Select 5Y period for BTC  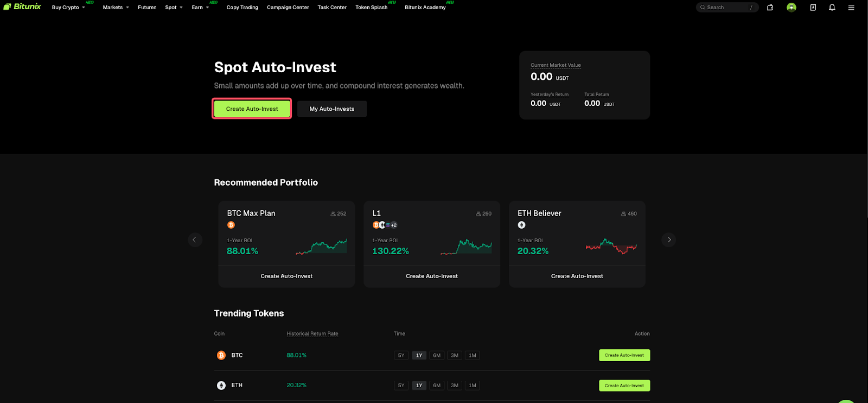(x=401, y=355)
